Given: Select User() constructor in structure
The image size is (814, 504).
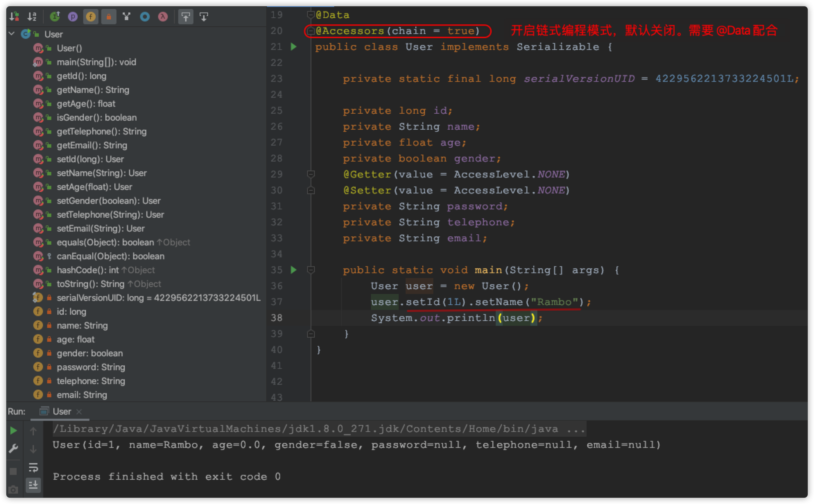Looking at the screenshot, I should point(69,48).
